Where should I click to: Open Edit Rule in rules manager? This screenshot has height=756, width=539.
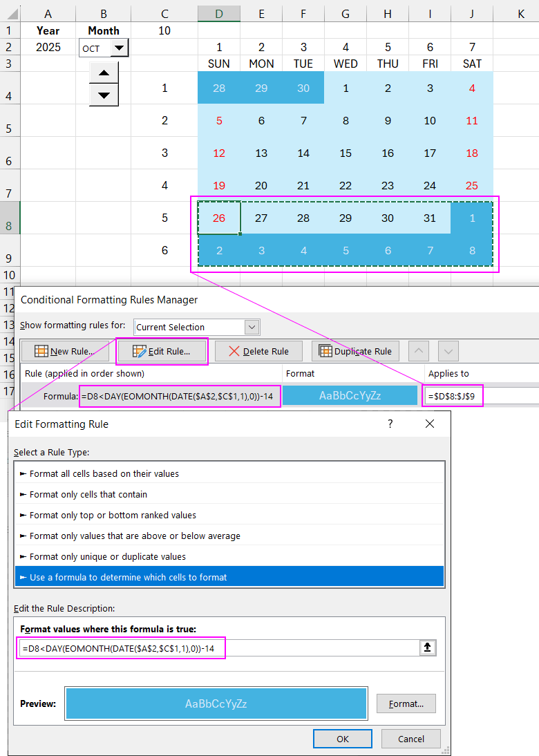[x=162, y=352]
